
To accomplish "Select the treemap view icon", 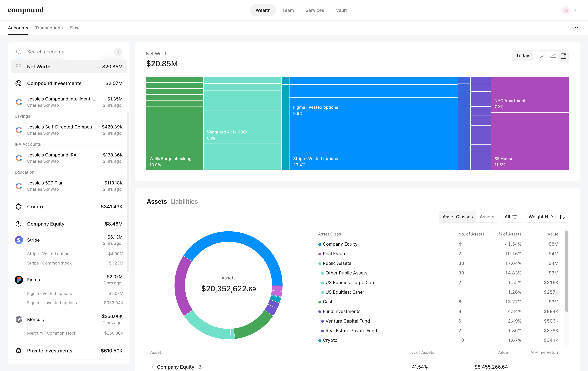I will [x=564, y=56].
